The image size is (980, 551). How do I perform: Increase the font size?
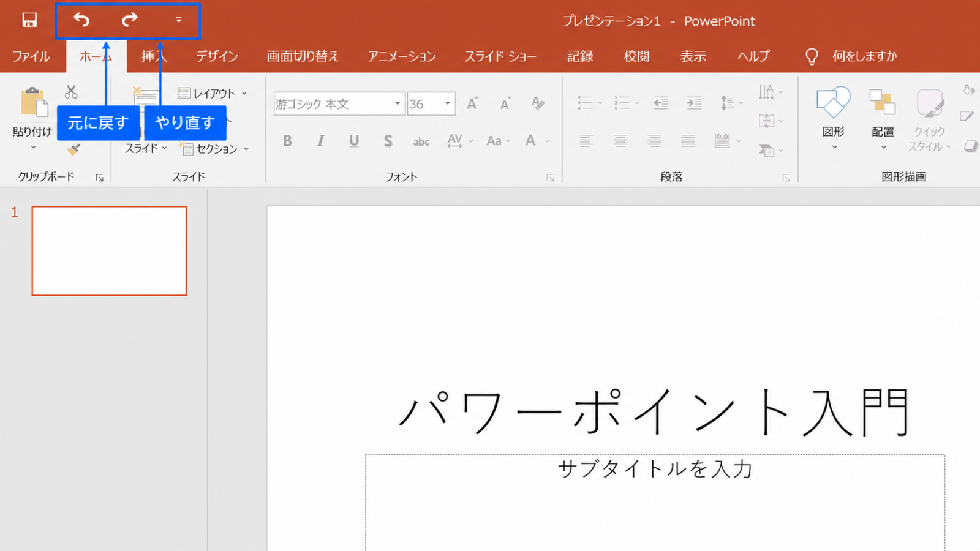[x=472, y=103]
